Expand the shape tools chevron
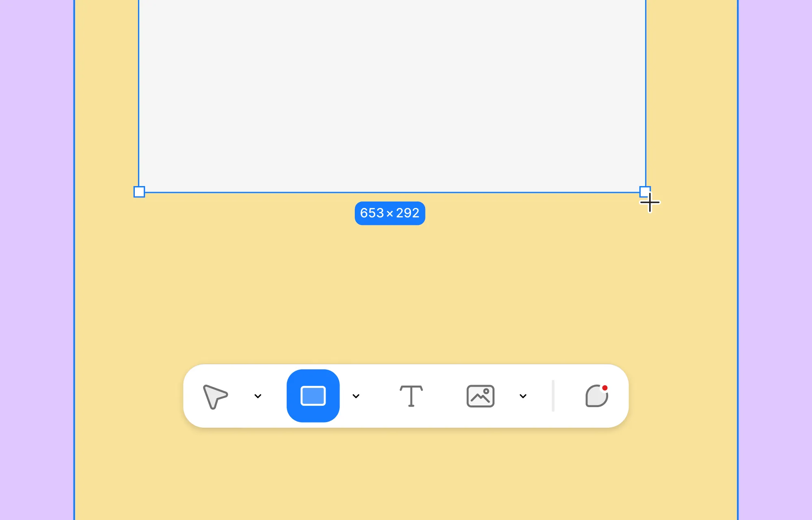812x520 pixels. coord(356,396)
